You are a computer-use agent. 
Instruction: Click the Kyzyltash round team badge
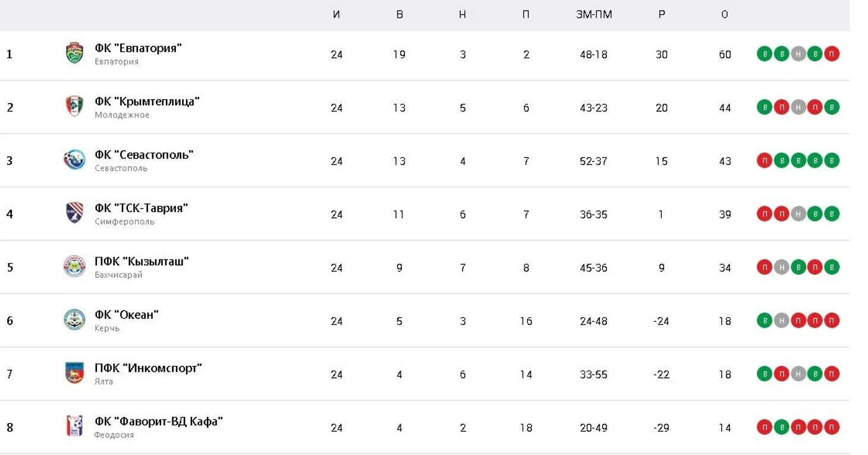click(74, 267)
